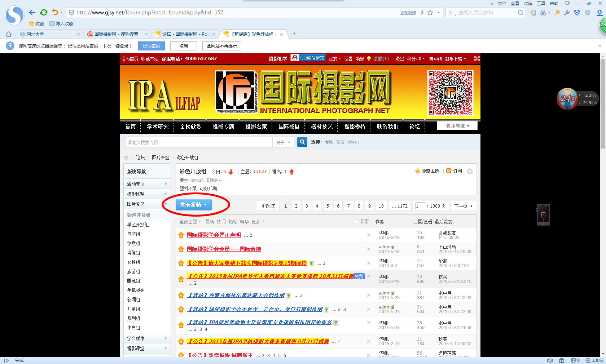Open the browser downloads arrow icon
Viewport: 606px width, 364px height.
pos(600,13)
